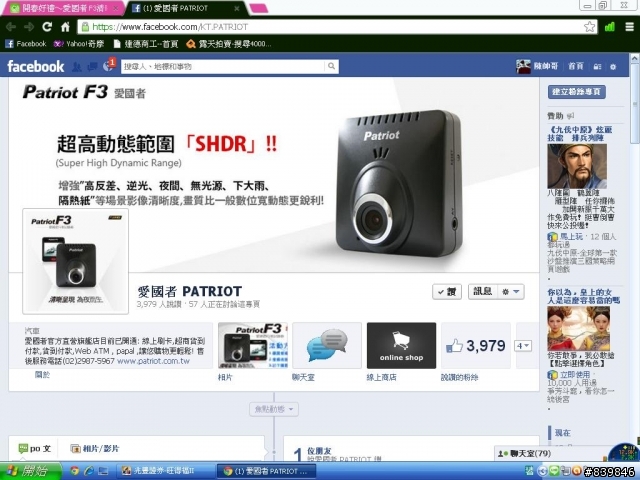Viewport: 640px width, 480px height.
Task: Click the green bars extension icon
Action: click(x=609, y=27)
